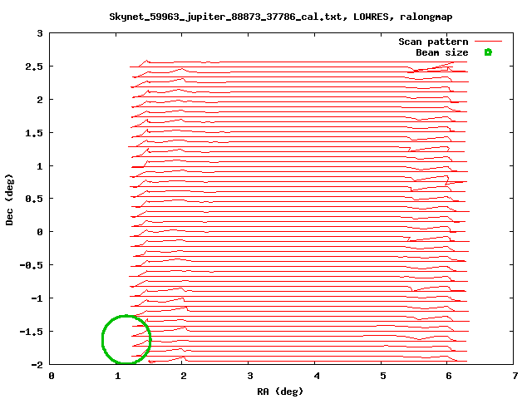
Task: Click the RA axis tick label 4
Action: pyautogui.click(x=317, y=376)
